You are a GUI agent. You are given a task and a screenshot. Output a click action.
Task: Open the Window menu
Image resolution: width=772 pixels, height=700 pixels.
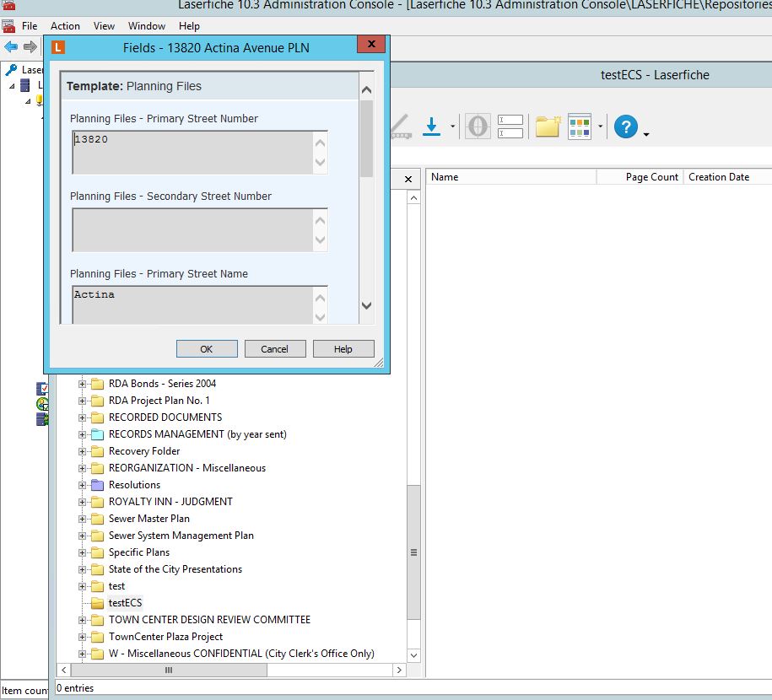(147, 26)
